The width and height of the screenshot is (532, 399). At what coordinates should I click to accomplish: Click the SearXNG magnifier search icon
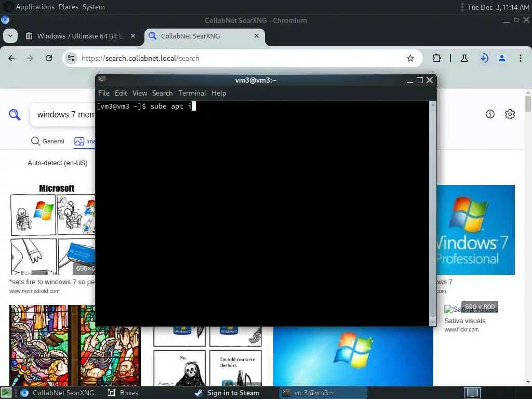(x=15, y=115)
